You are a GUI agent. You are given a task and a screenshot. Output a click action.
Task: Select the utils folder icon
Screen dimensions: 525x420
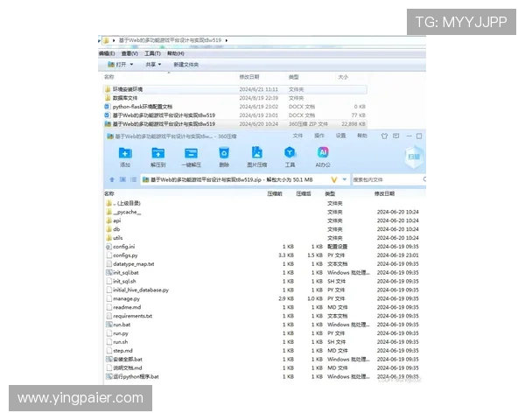pyautogui.click(x=108, y=238)
